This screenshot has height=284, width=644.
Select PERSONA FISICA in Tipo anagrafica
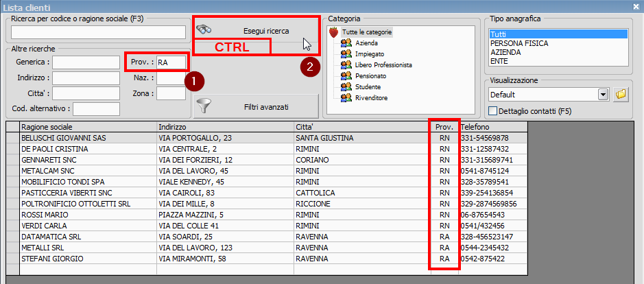[518, 43]
